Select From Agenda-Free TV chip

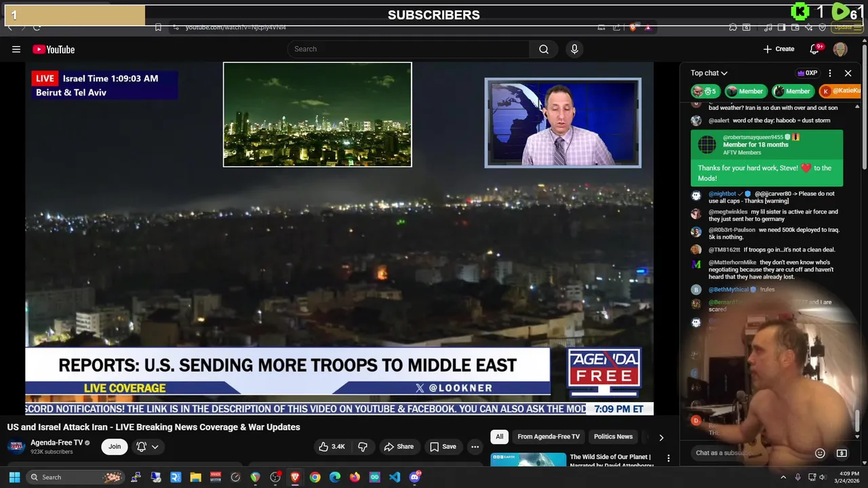(549, 437)
